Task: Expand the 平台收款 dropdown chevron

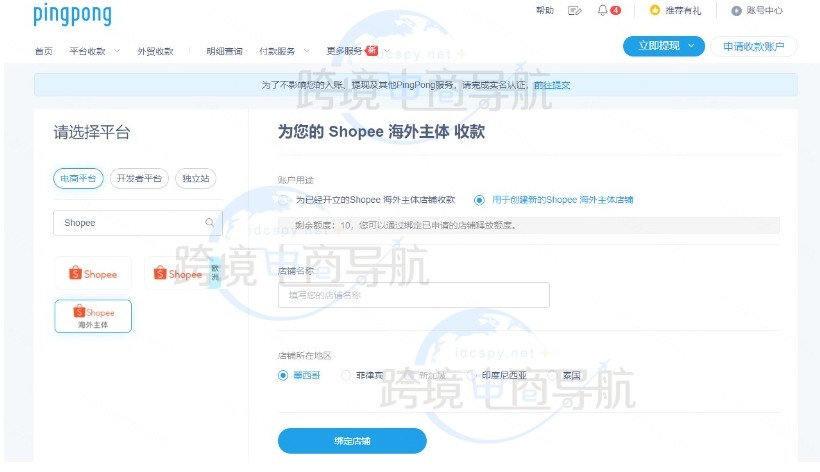Action: [117, 51]
